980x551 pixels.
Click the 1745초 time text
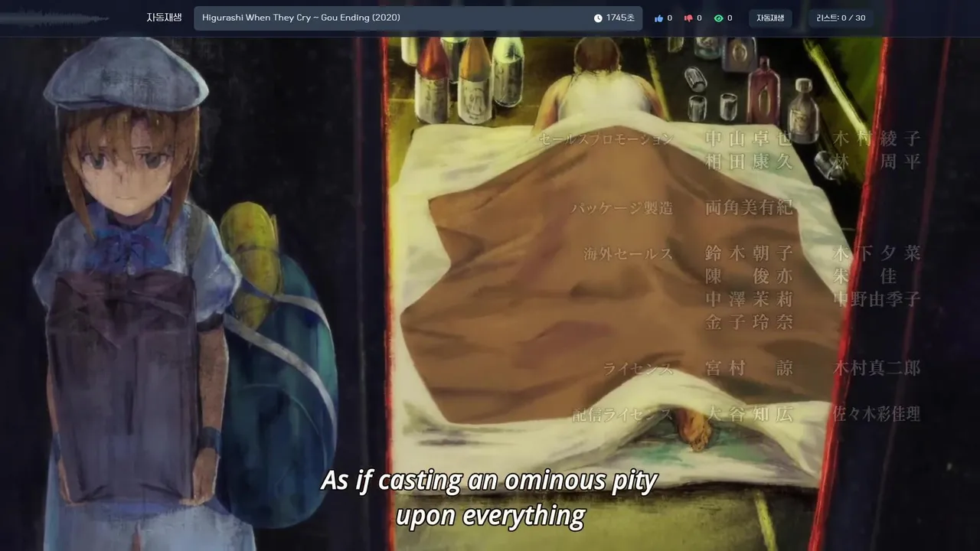click(620, 18)
